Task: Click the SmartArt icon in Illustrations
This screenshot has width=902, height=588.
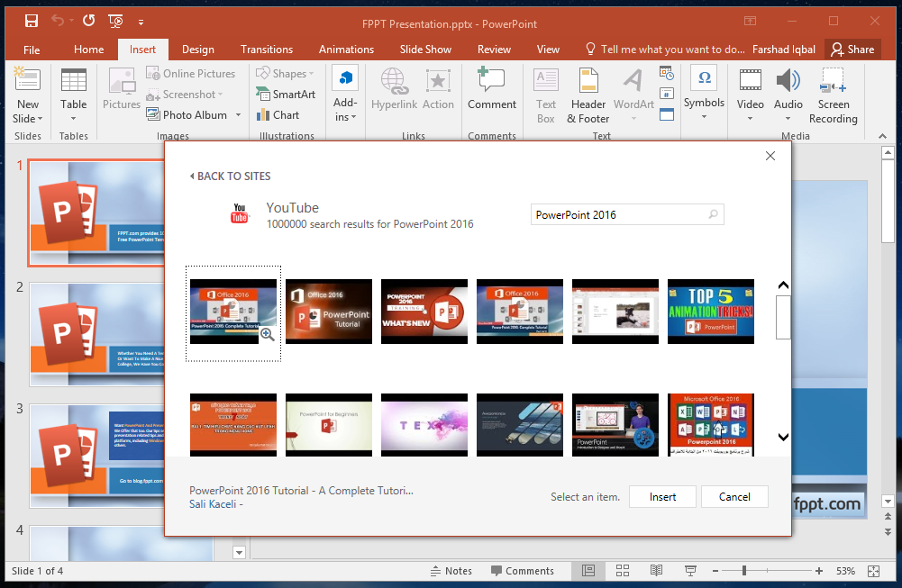Action: [x=285, y=94]
